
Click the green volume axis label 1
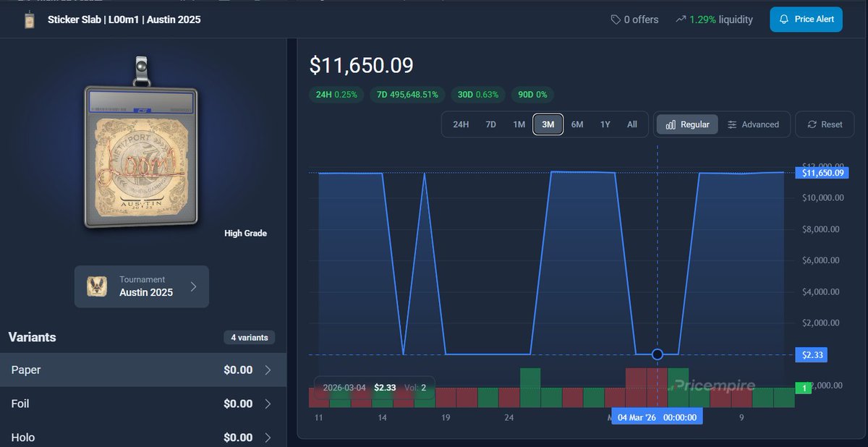coord(804,388)
